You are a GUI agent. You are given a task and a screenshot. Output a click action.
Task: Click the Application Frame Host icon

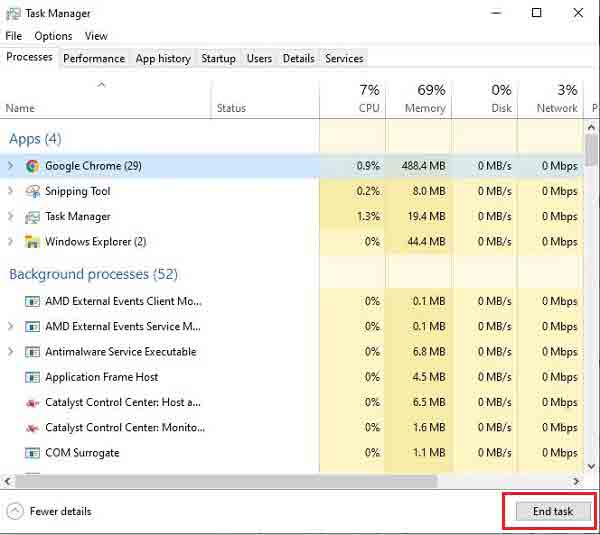click(x=33, y=377)
